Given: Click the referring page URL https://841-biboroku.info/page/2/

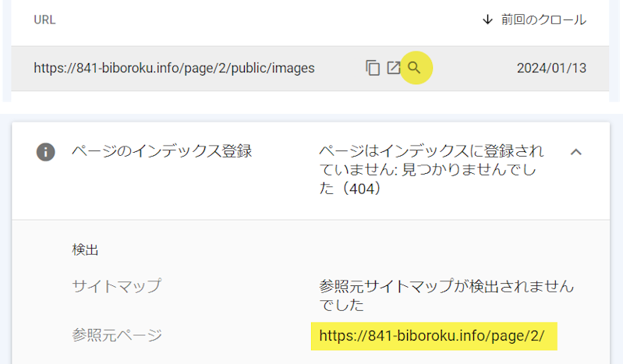Looking at the screenshot, I should click(432, 336).
